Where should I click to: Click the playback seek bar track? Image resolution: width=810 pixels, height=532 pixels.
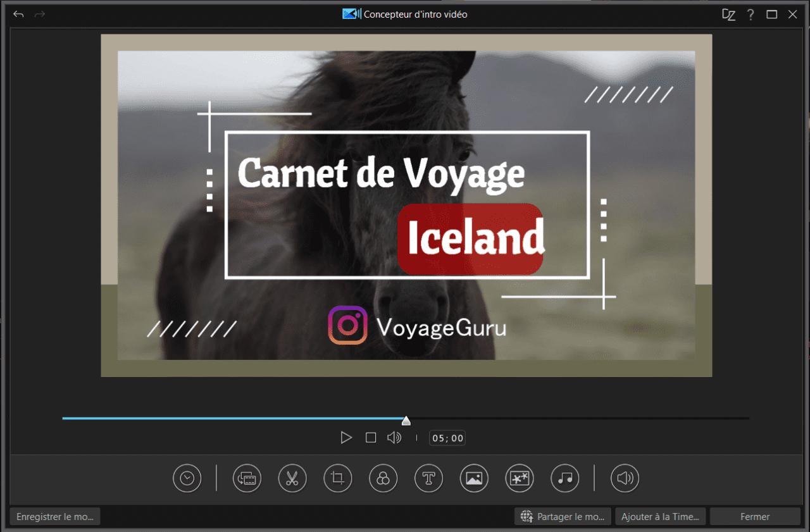click(x=406, y=418)
